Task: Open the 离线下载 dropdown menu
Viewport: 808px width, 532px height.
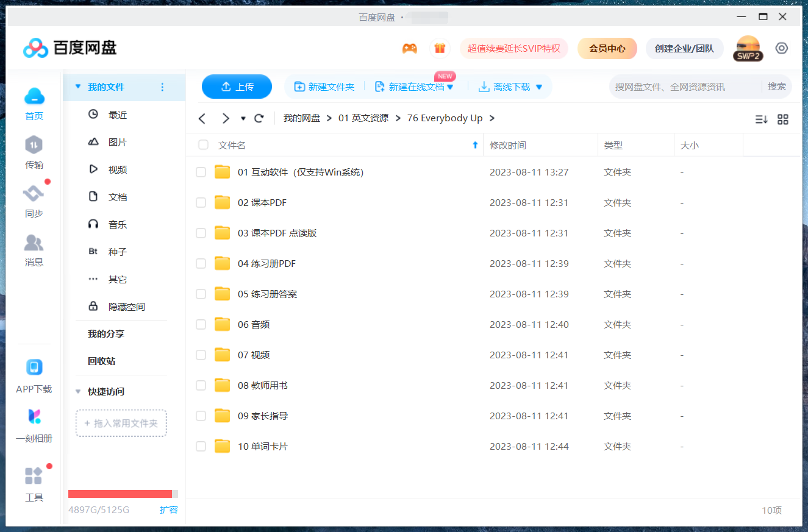Action: point(539,87)
